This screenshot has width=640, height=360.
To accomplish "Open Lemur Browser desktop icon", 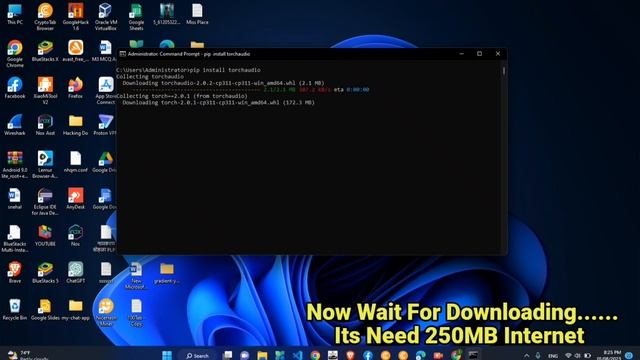I will pos(45,164).
